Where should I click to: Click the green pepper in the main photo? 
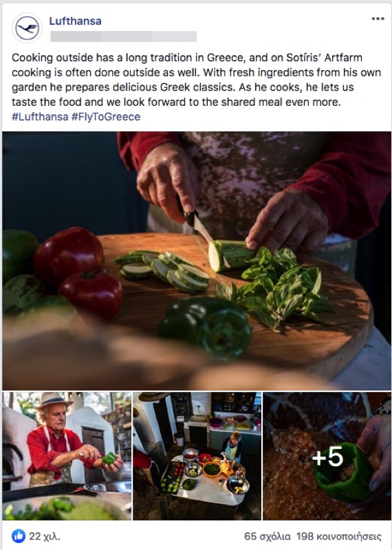pyautogui.click(x=205, y=327)
